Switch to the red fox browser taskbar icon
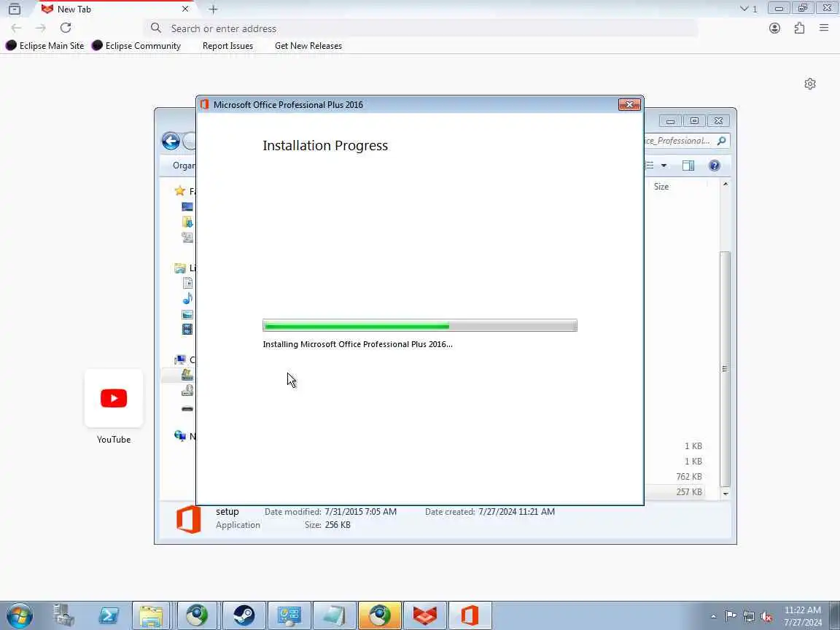The width and height of the screenshot is (840, 630). click(425, 615)
